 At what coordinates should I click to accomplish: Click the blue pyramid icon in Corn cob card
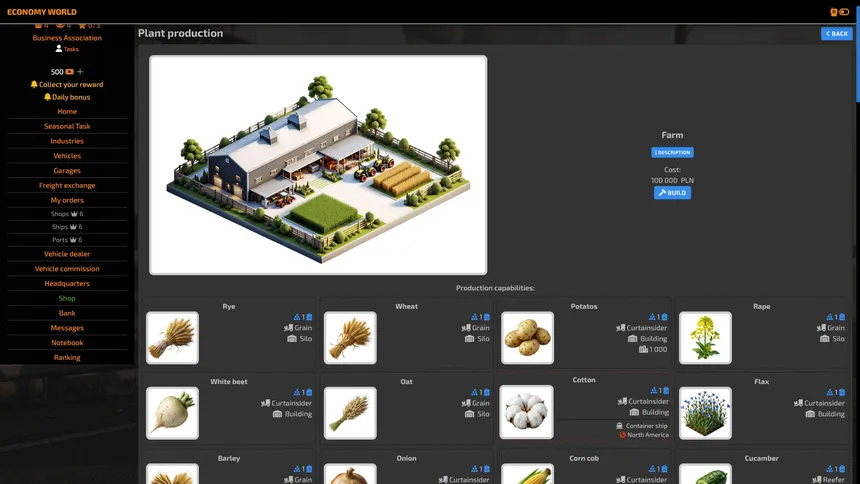coord(652,469)
